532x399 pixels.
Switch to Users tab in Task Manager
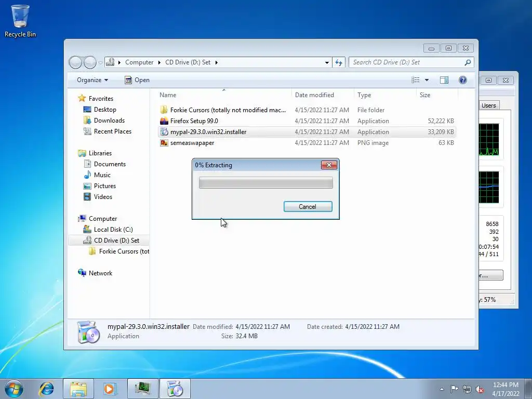coord(488,105)
